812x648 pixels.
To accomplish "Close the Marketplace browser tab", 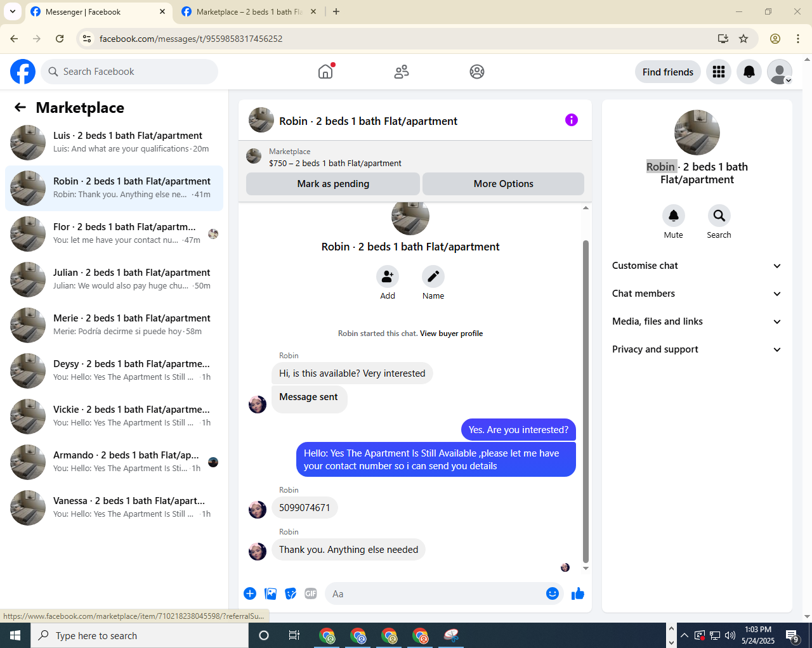I will click(x=313, y=11).
